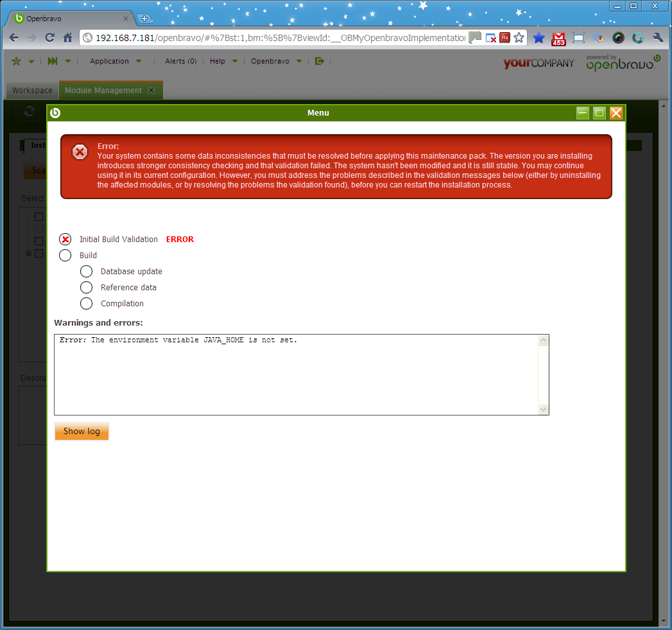
Task: Check the module checkbox next to the tree plus expander
Action: point(39,254)
